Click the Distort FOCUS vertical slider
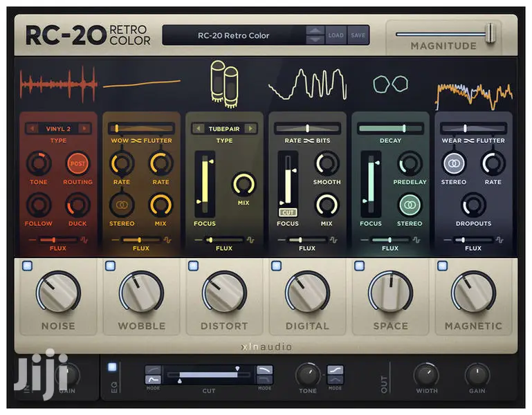This screenshot has width=532, height=415. click(x=205, y=183)
